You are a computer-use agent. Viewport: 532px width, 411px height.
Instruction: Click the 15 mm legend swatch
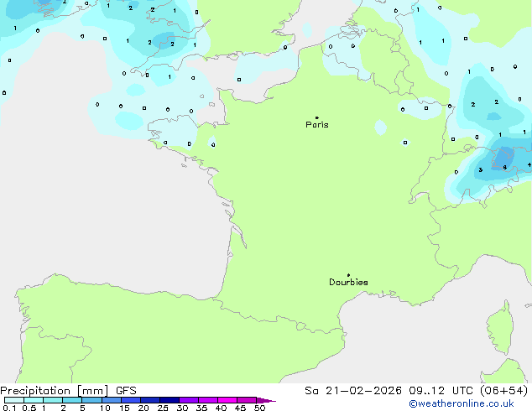[x=130, y=400]
